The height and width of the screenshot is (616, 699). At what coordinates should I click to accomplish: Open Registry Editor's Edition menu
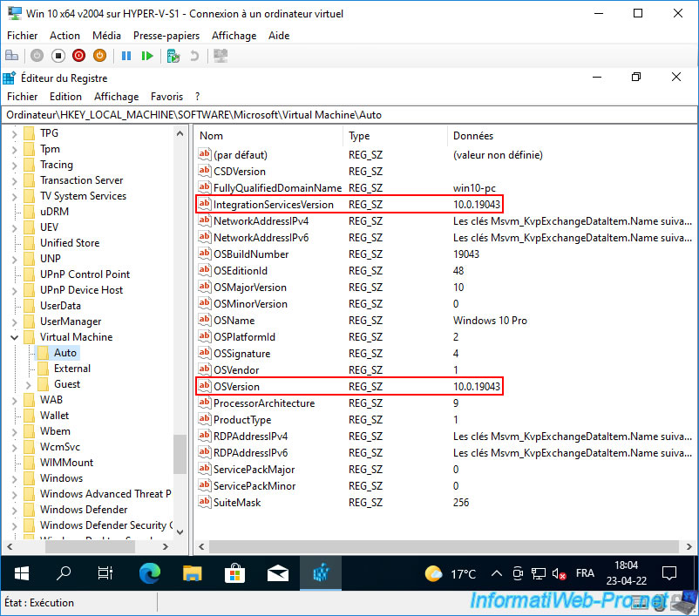(65, 97)
